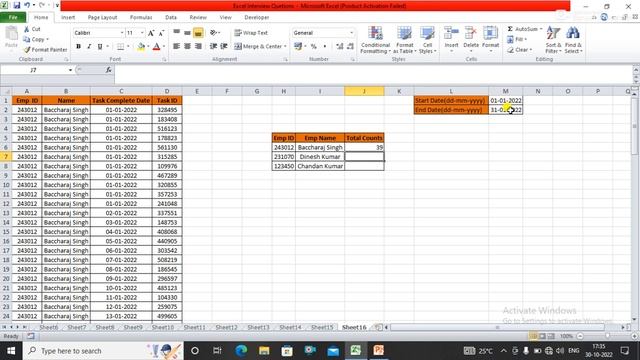The height and width of the screenshot is (360, 640).
Task: Toggle Align Text Right
Action: (x=198, y=47)
